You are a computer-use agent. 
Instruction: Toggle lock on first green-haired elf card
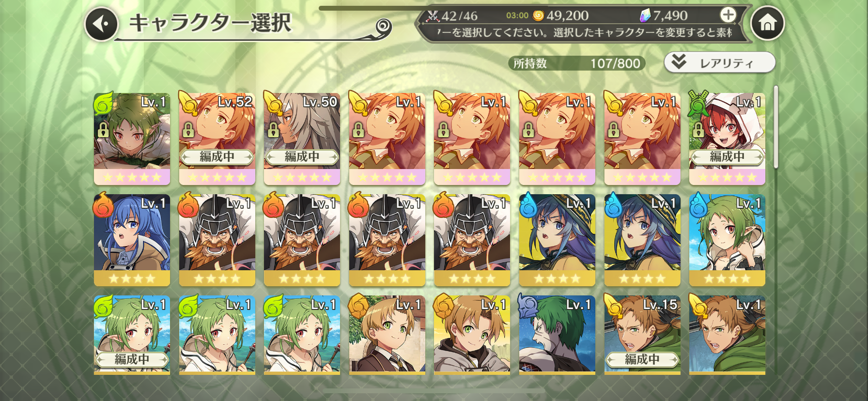click(103, 130)
